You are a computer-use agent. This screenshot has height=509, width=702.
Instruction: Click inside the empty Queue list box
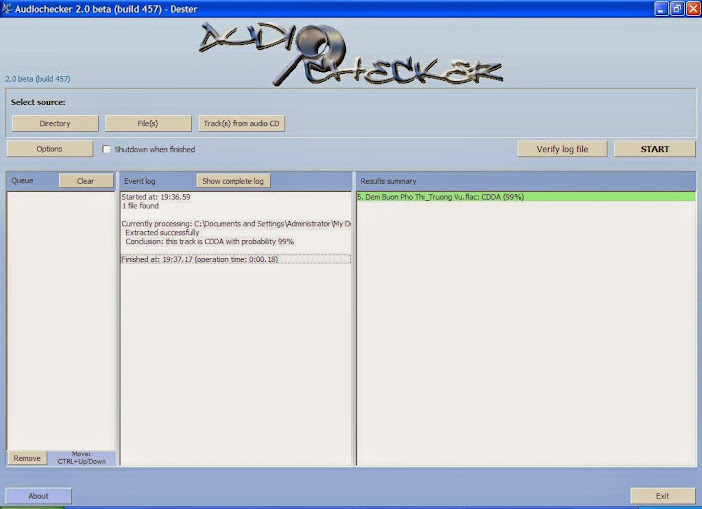coord(61,320)
